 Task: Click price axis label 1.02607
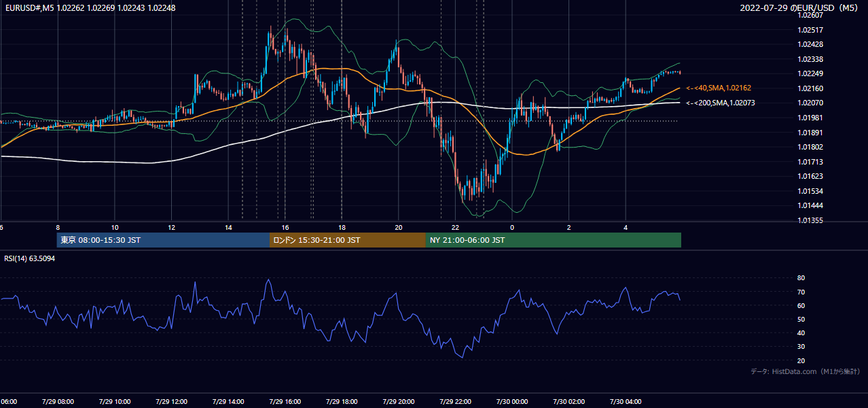811,15
